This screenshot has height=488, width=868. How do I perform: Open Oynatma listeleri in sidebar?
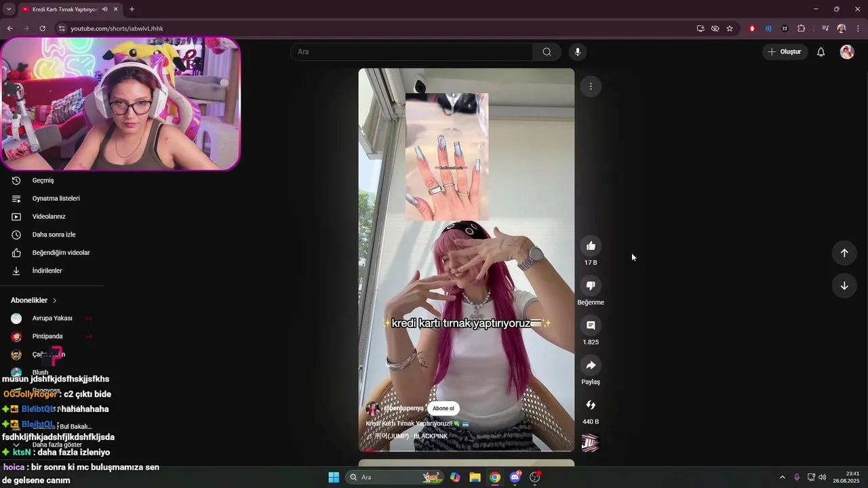tap(56, 199)
